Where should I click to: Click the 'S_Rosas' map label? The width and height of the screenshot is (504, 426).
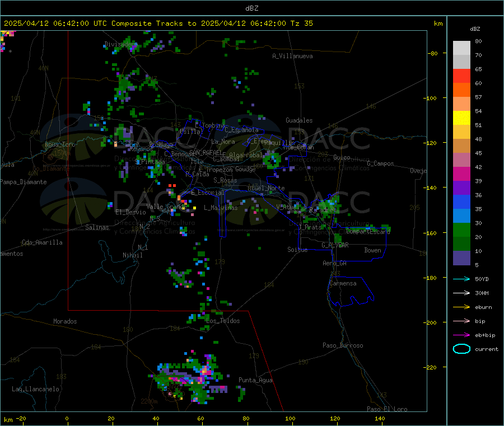[x=225, y=180]
